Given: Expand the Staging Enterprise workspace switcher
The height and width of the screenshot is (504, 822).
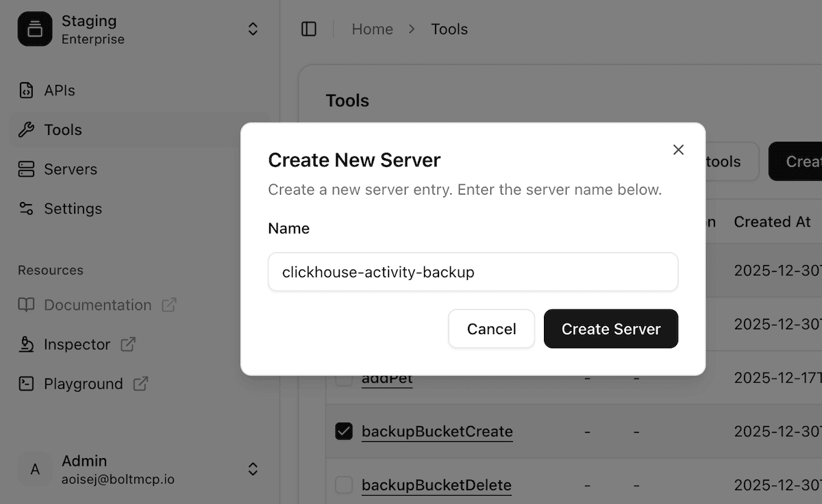Looking at the screenshot, I should tap(253, 29).
